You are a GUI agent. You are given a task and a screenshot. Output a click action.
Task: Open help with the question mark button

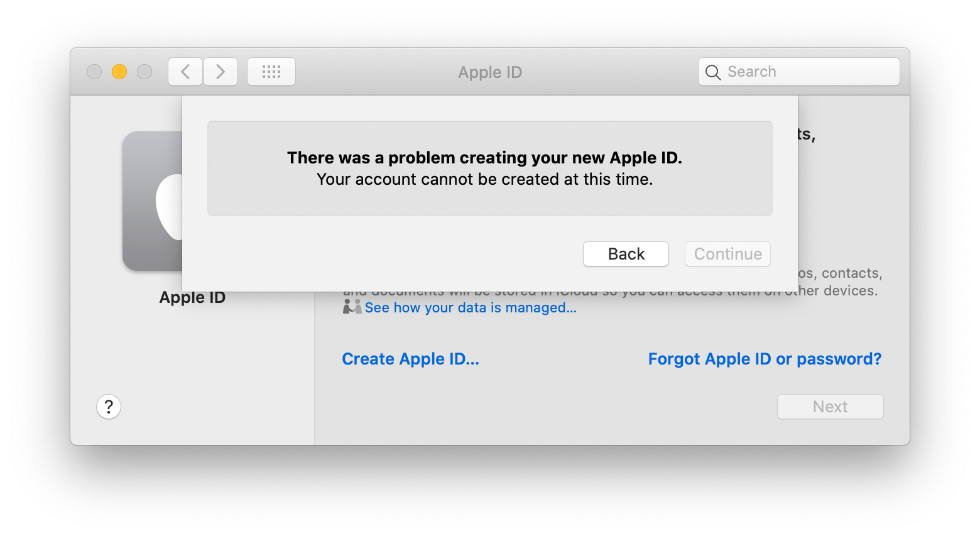click(x=109, y=407)
